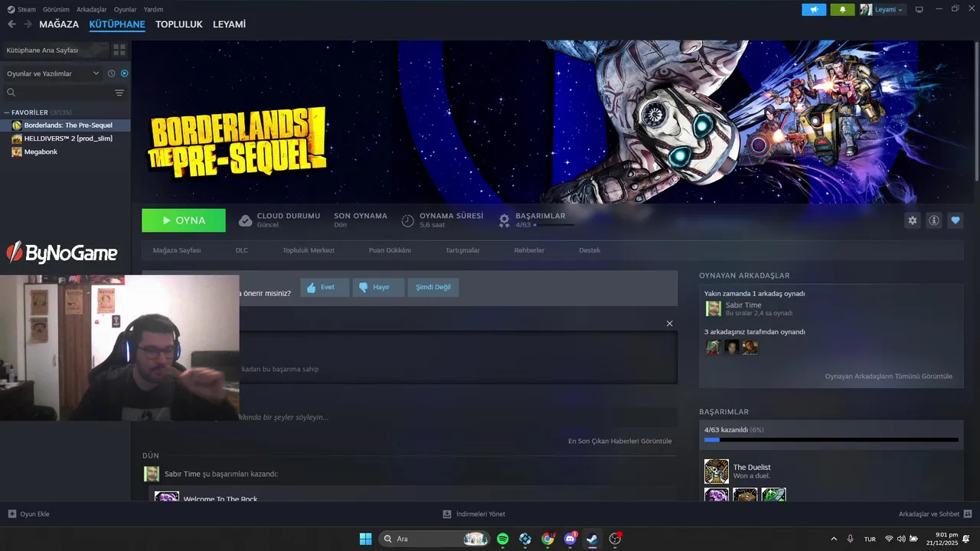Recommend game with Evet thumbs up

tap(325, 288)
